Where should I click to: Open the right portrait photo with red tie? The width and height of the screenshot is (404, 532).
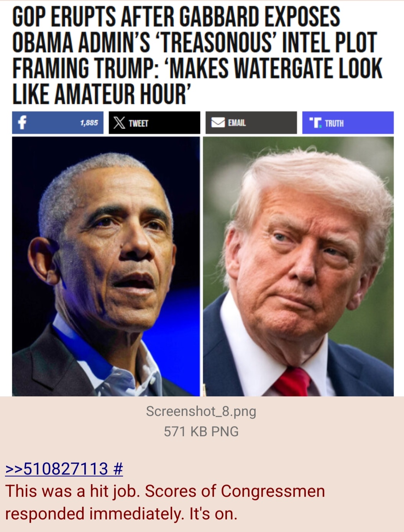point(298,266)
